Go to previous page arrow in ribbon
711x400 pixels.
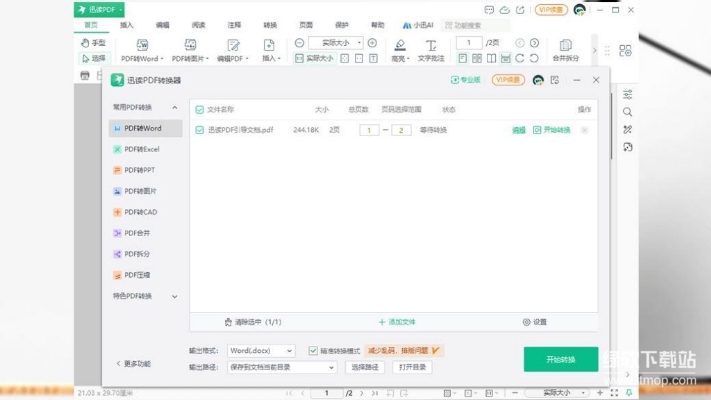click(x=520, y=43)
